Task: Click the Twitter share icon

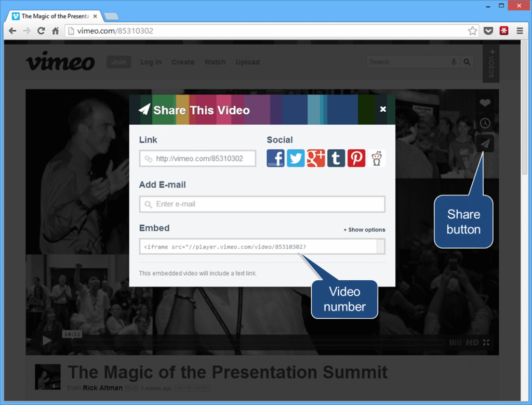Action: [x=296, y=158]
